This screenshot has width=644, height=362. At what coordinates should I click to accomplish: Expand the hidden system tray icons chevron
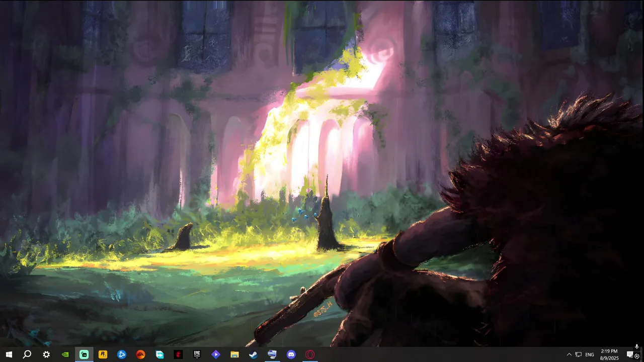coord(569,354)
